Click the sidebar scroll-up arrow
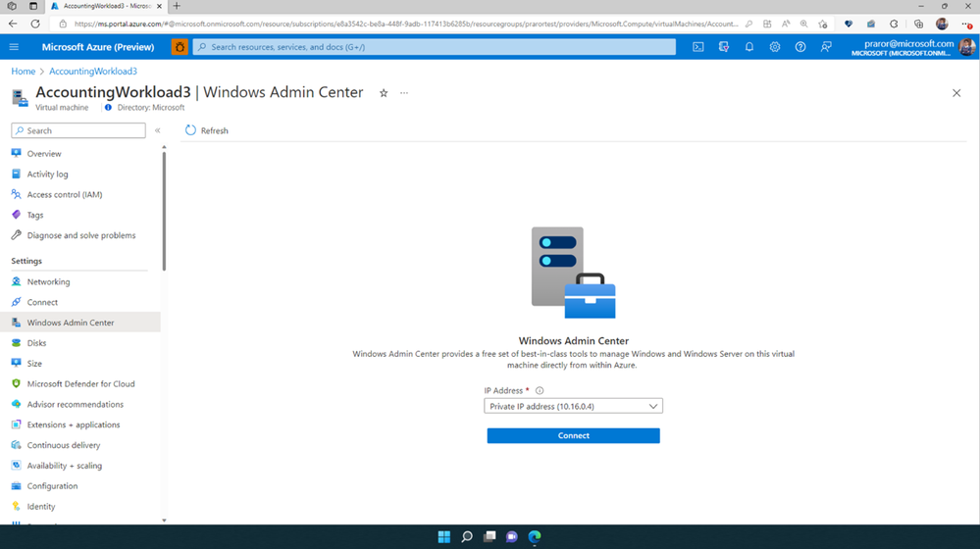980x549 pixels. click(x=164, y=147)
